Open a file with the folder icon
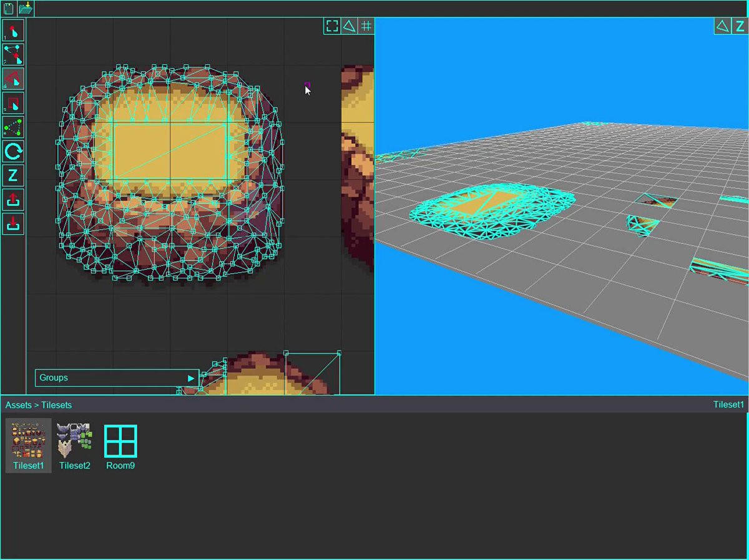Screen dimensions: 749x560 point(26,9)
